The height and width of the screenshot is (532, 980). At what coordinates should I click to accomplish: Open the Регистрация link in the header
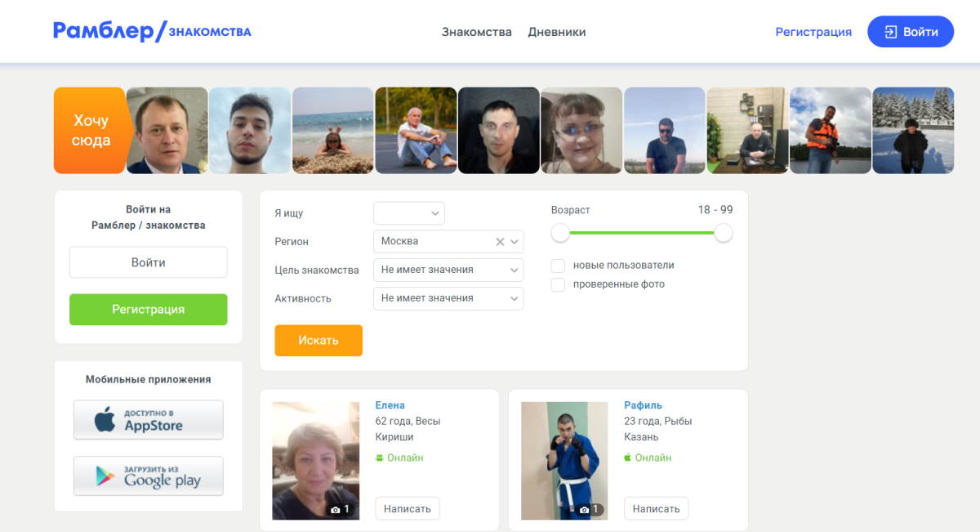813,32
